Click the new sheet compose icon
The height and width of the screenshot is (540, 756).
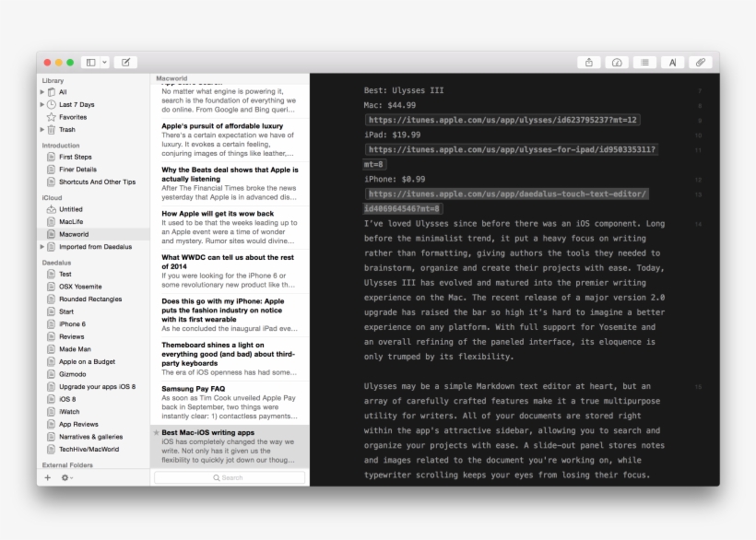[125, 63]
